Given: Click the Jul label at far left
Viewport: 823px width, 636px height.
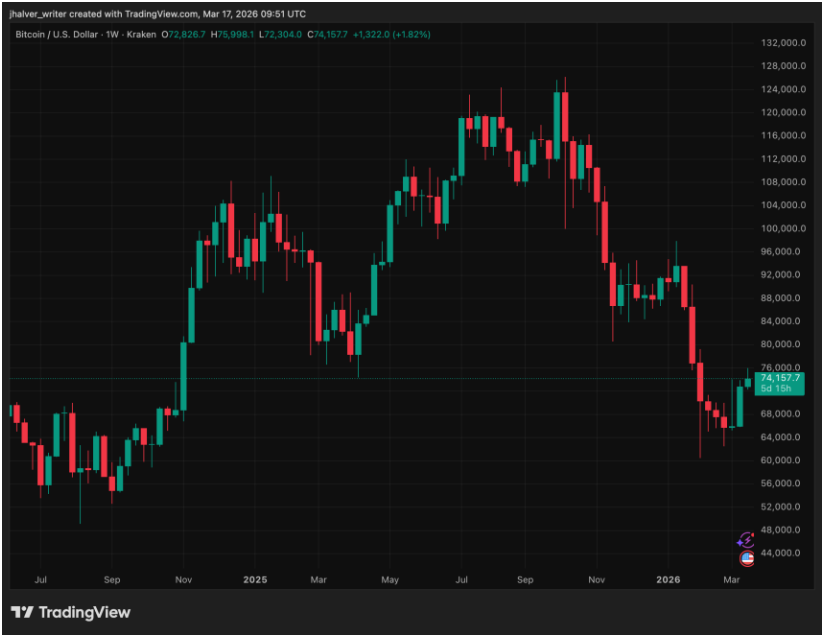Looking at the screenshot, I should click(42, 579).
